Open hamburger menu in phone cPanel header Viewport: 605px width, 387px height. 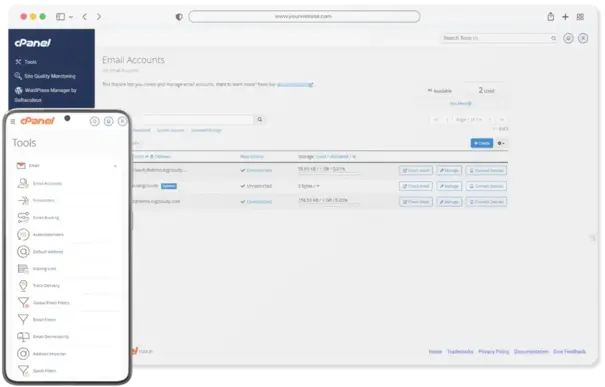(x=13, y=122)
